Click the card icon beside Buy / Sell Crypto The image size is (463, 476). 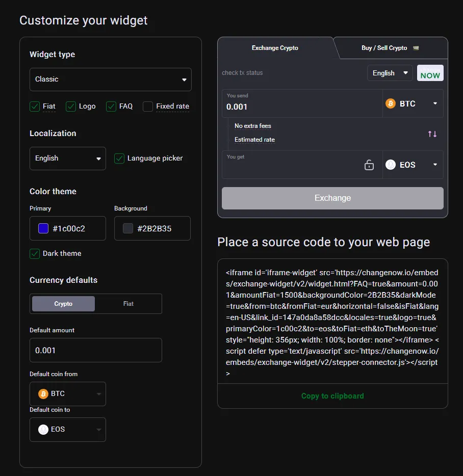click(416, 48)
